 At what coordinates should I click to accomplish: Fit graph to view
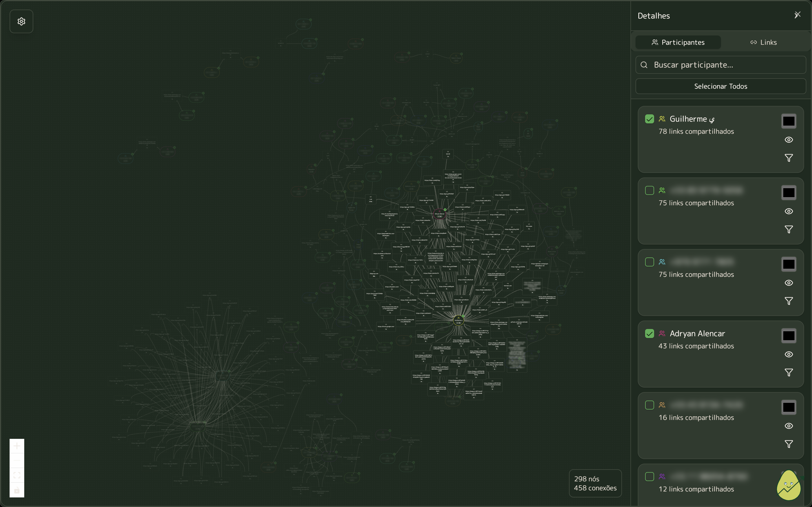coord(17,475)
